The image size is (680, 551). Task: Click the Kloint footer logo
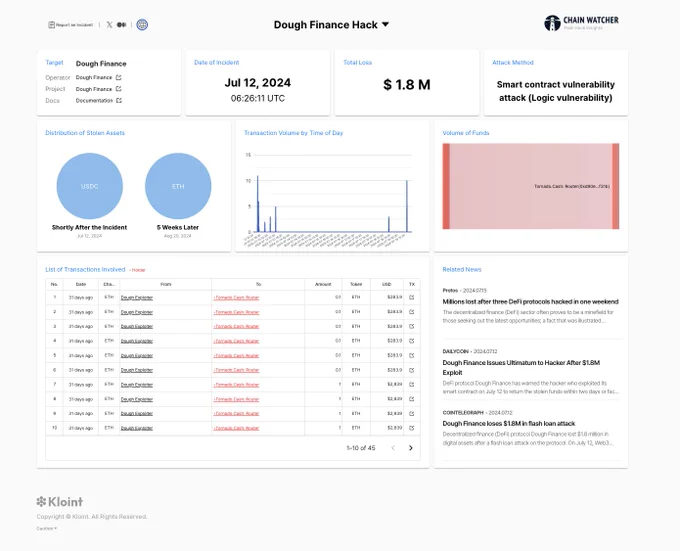pos(60,502)
